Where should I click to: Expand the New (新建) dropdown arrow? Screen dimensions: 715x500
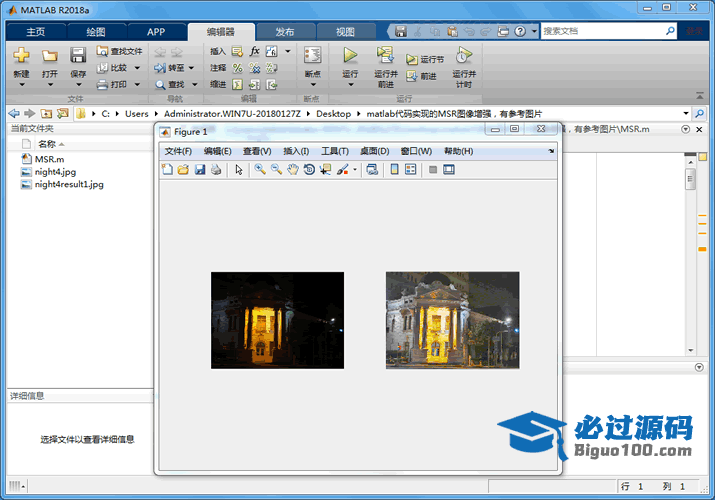pyautogui.click(x=21, y=85)
